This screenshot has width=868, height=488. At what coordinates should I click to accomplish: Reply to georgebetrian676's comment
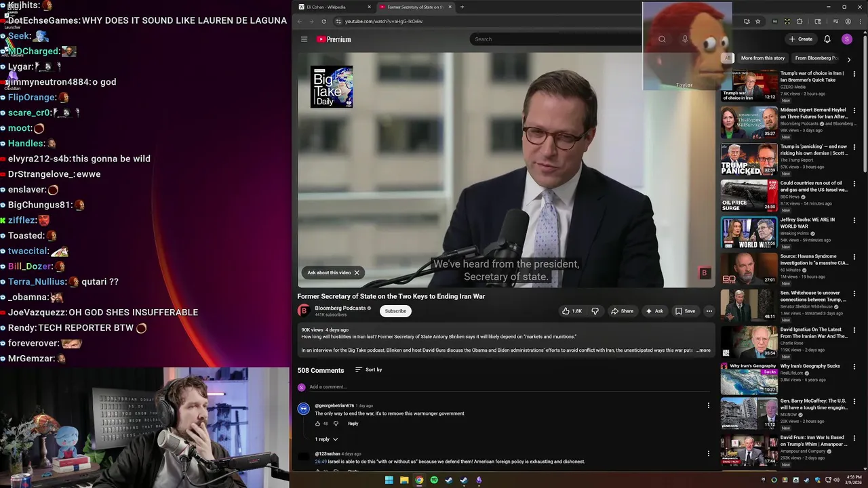[353, 424]
